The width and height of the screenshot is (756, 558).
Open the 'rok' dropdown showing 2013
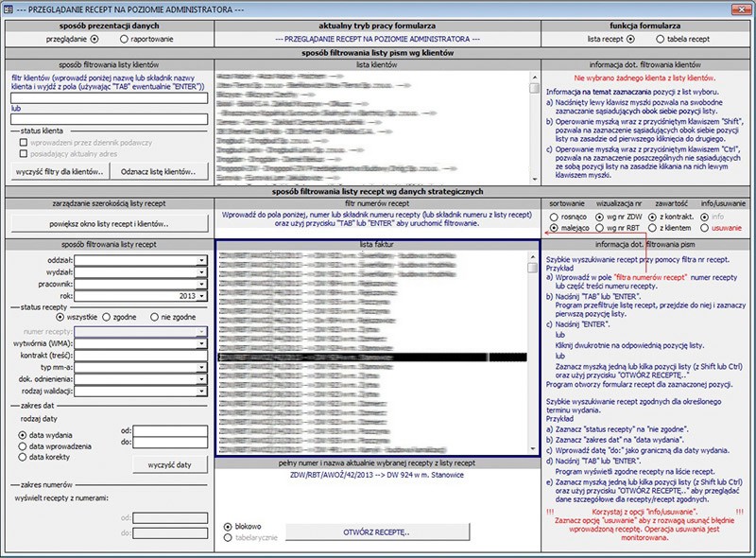[202, 296]
